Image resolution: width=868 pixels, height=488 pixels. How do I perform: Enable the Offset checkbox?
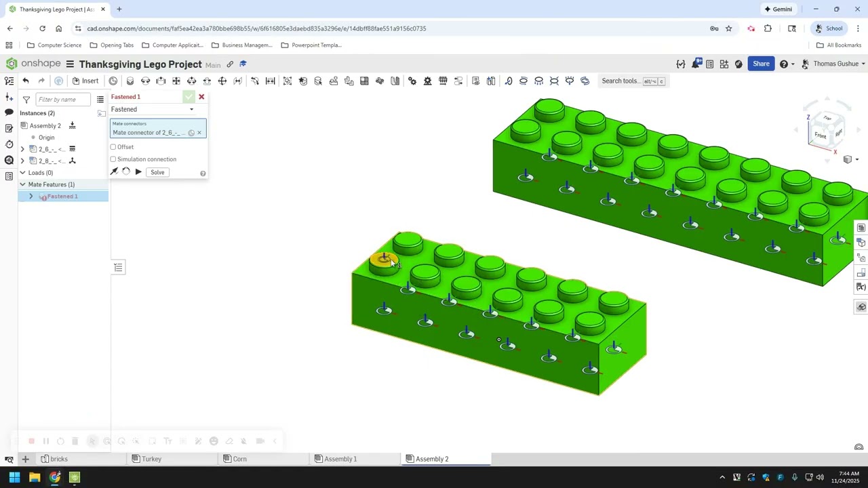(x=113, y=147)
